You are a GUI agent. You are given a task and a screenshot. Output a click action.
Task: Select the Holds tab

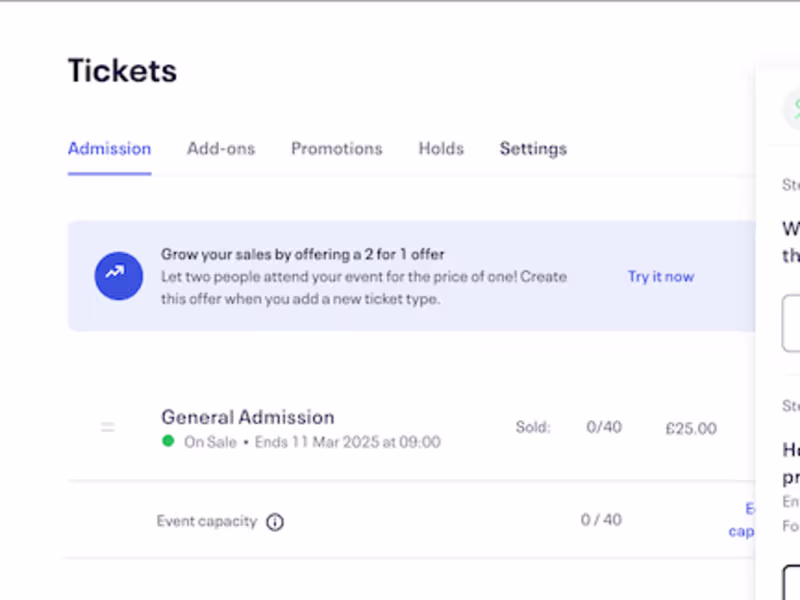pos(441,149)
